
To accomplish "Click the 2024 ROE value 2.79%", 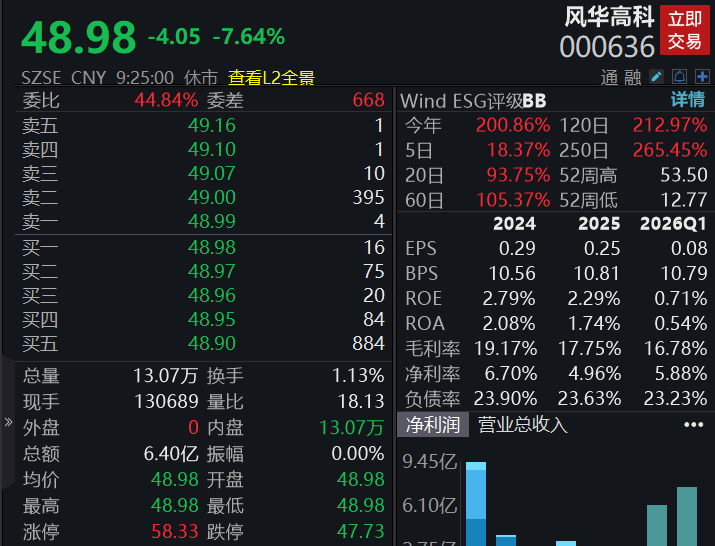I will tap(509, 299).
